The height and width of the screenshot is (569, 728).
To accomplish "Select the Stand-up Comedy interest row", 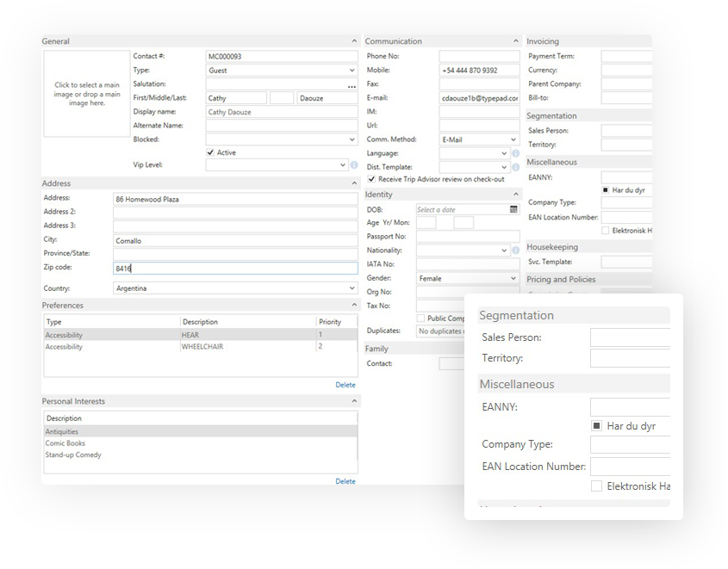I will [x=201, y=455].
